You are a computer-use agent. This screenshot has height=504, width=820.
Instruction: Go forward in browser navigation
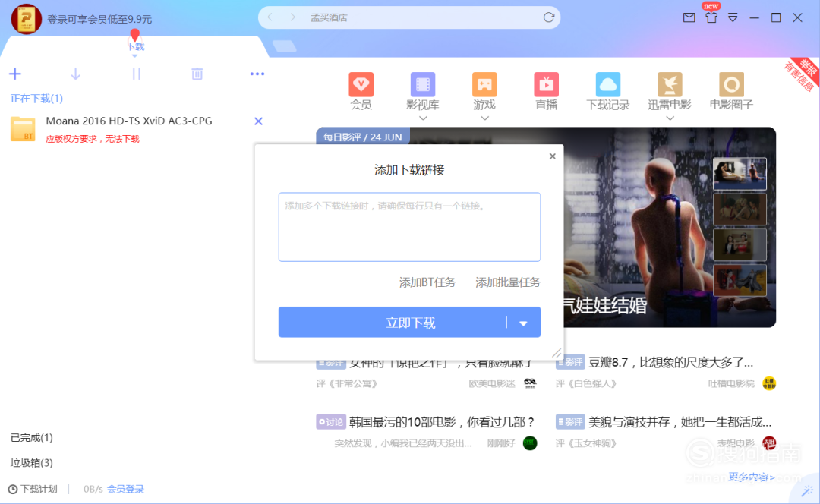click(292, 17)
